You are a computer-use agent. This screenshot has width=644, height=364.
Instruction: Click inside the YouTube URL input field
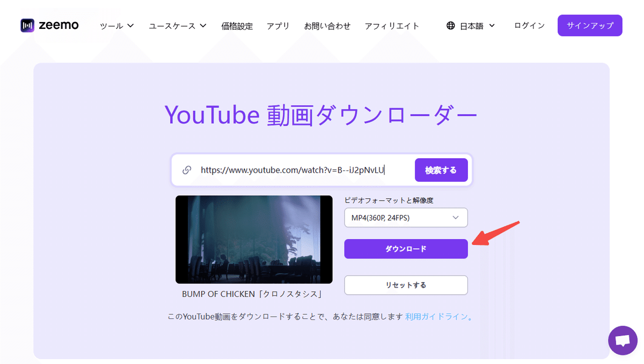point(295,169)
